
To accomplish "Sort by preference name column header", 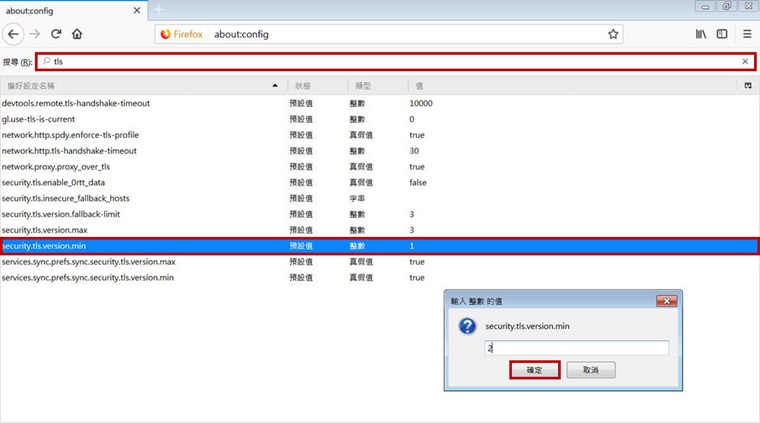I will click(x=143, y=86).
